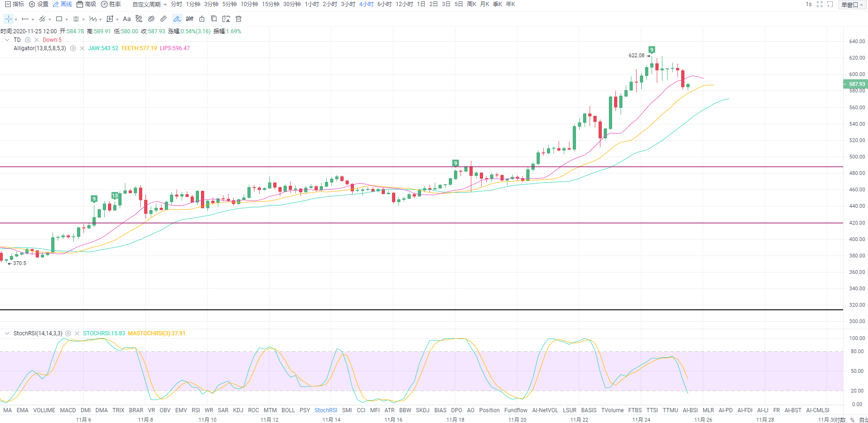Remove the StochRSI panel with X
This screenshot has width=868, height=423.
coord(77,333)
